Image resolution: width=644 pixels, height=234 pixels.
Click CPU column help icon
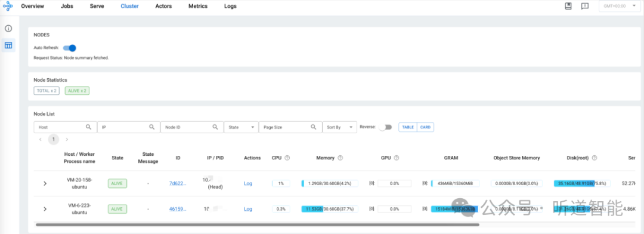point(287,158)
